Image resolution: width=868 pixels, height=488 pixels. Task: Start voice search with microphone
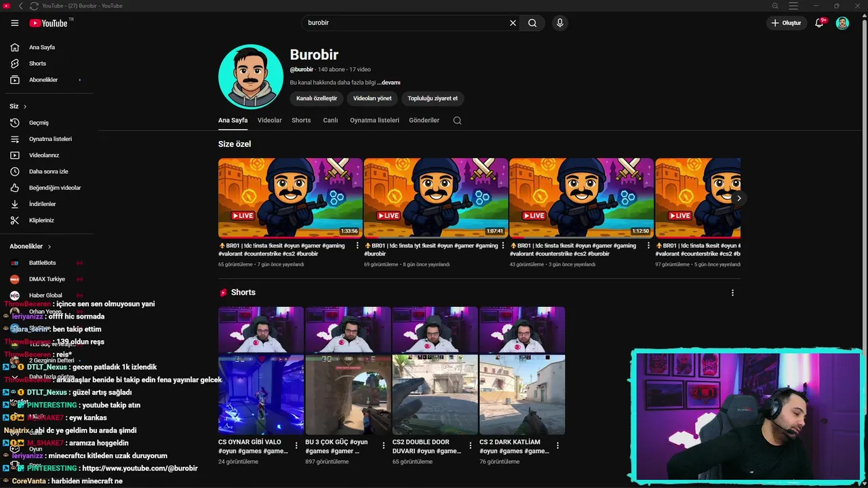(x=559, y=23)
